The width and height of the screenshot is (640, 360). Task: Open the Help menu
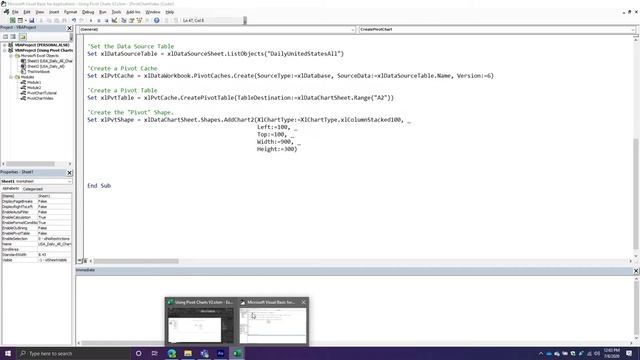tap(169, 12)
